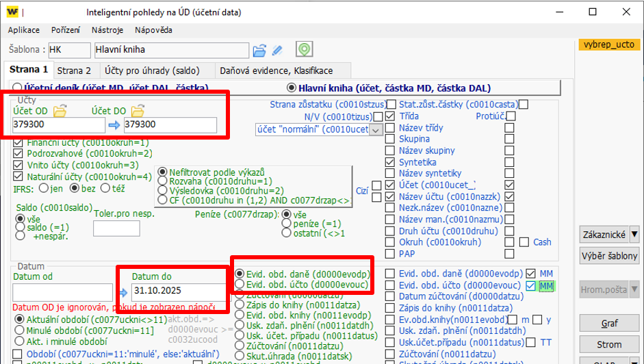The image size is (644, 364).
Task: Open the Nástroje menu
Action: [x=107, y=30]
